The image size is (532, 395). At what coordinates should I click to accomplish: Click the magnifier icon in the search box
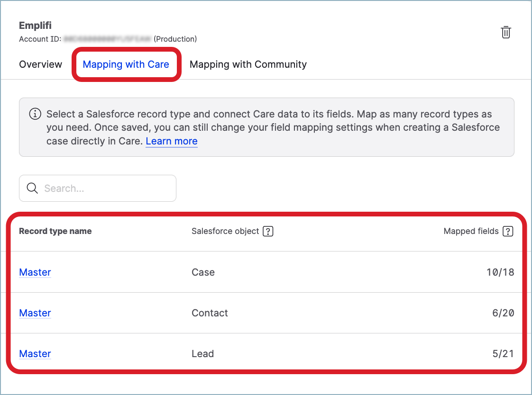pyautogui.click(x=32, y=189)
